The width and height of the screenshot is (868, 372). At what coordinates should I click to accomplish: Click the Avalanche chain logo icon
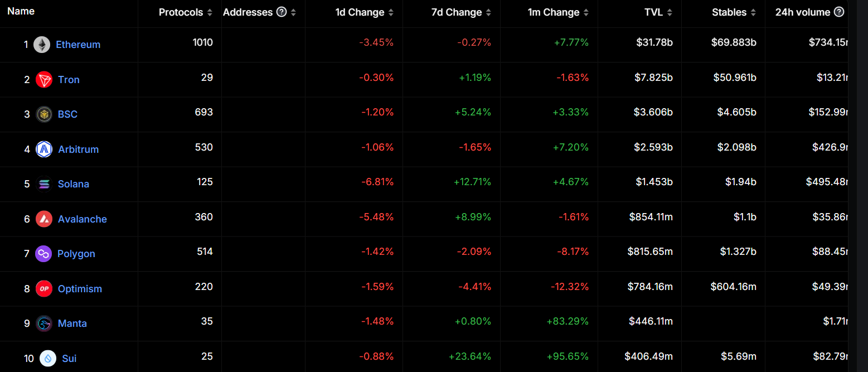44,219
